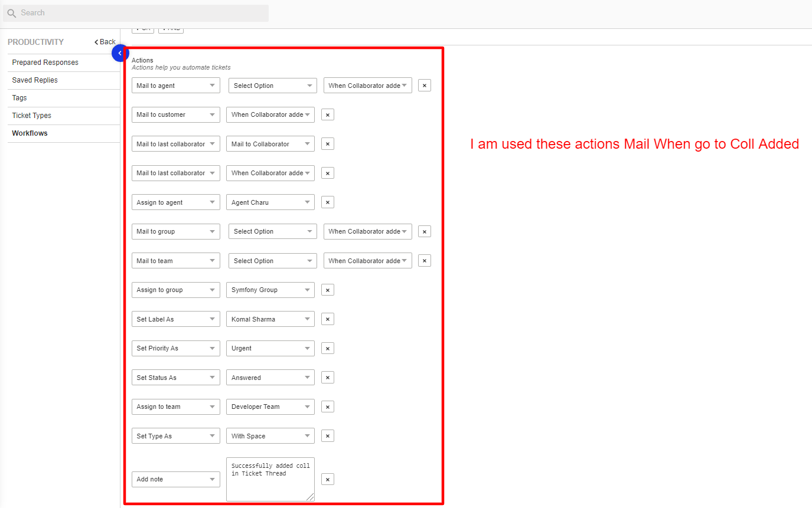Viewport: 812px width, 508px height.
Task: Open the Mail to group action dropdown
Action: 176,231
